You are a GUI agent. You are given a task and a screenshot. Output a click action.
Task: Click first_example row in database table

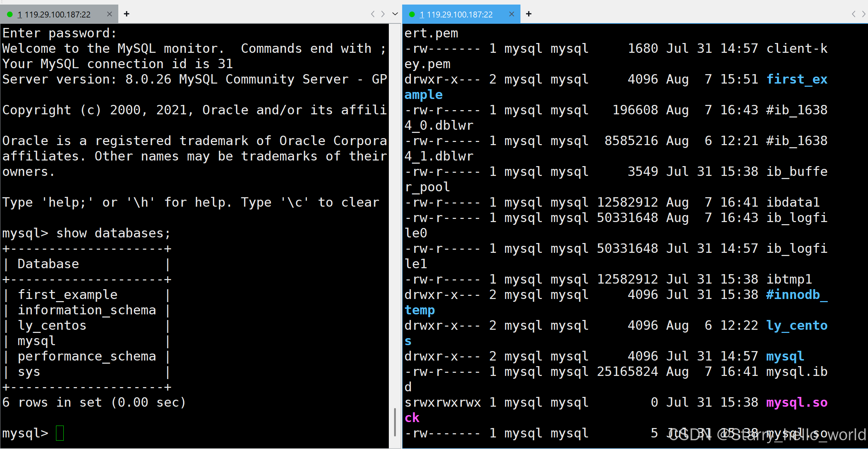coord(68,295)
